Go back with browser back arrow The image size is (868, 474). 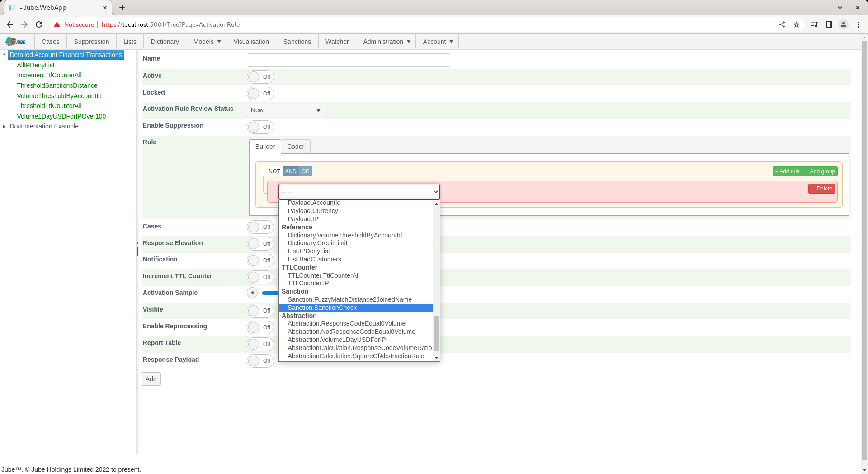(10, 24)
